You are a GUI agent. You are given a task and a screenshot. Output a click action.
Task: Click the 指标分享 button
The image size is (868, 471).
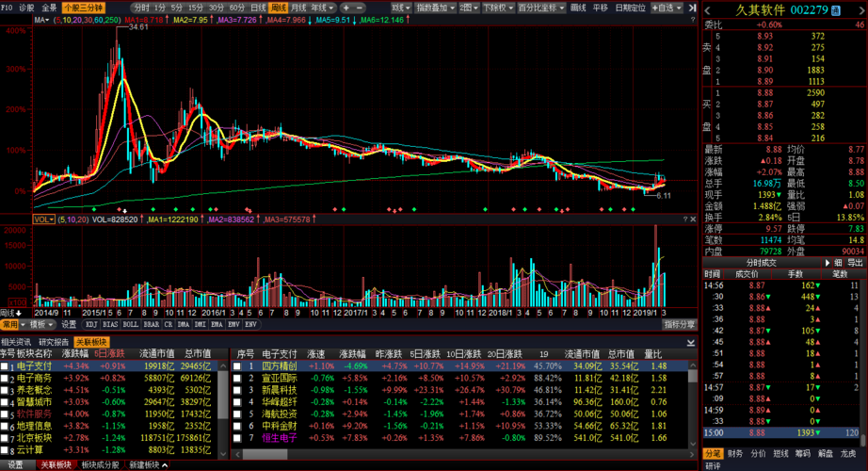click(x=679, y=325)
